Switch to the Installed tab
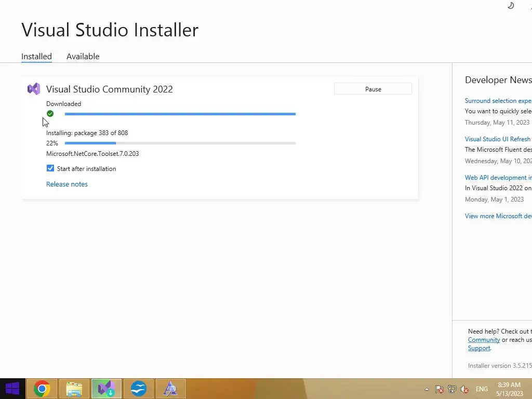This screenshot has height=399, width=532. (x=37, y=56)
